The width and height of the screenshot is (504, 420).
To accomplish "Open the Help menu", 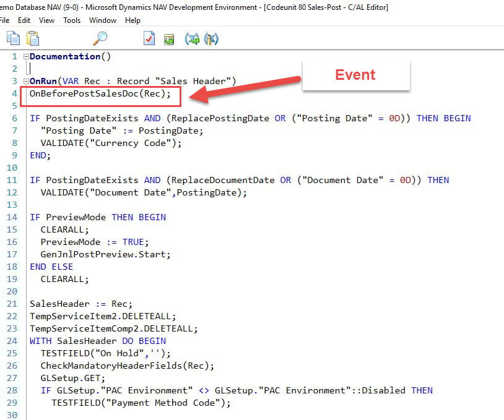I will tap(132, 20).
